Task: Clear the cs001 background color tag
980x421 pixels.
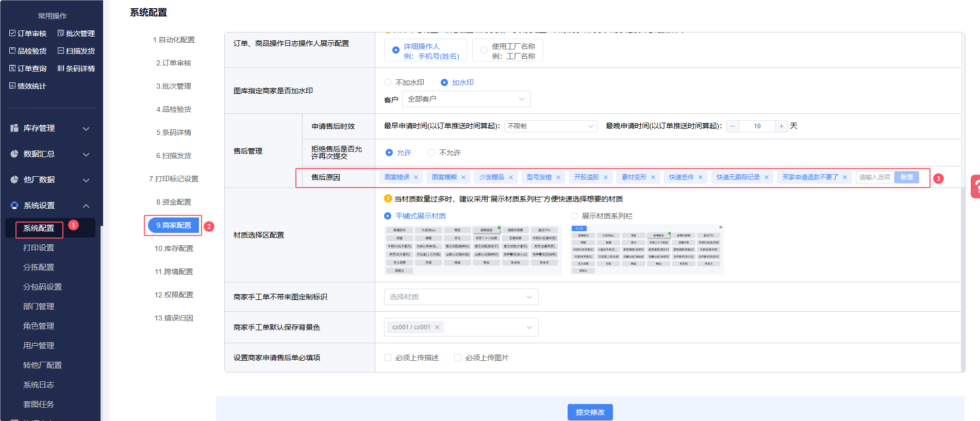Action: pyautogui.click(x=437, y=327)
